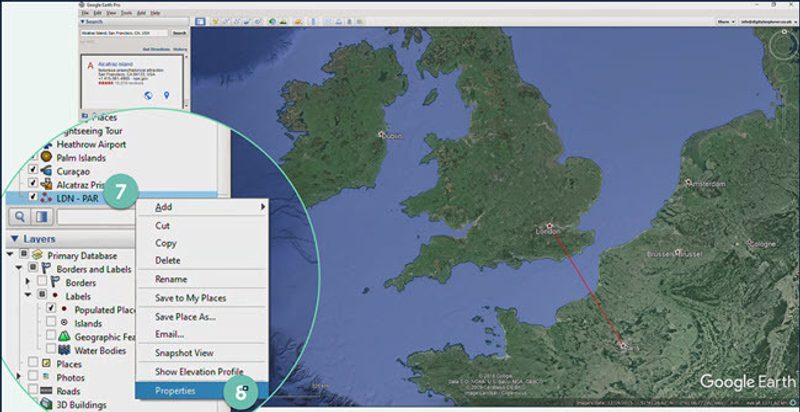Toggle the sidebar with the toolbar button

point(201,21)
